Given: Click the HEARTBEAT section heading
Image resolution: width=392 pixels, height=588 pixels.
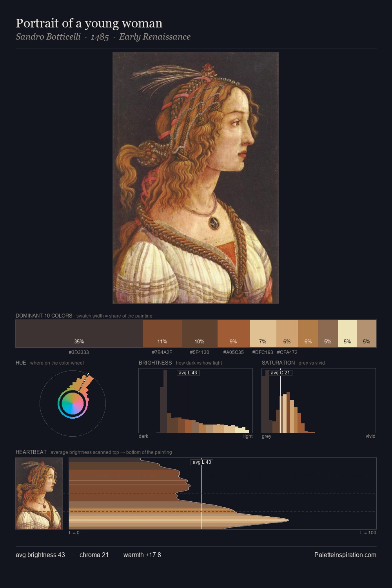Looking at the screenshot, I should click(x=31, y=452).
